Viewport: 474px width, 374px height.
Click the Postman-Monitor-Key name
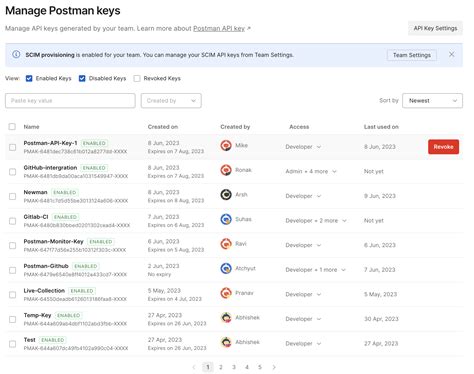(x=53, y=242)
